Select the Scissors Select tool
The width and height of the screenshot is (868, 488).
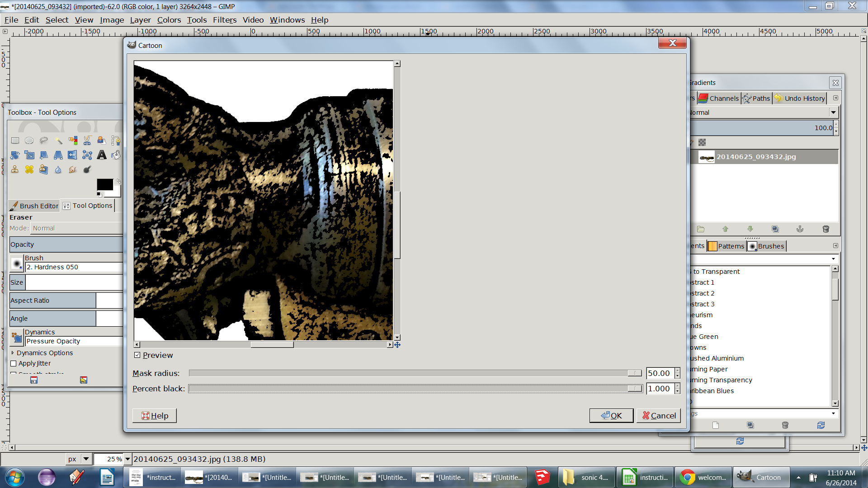point(87,141)
